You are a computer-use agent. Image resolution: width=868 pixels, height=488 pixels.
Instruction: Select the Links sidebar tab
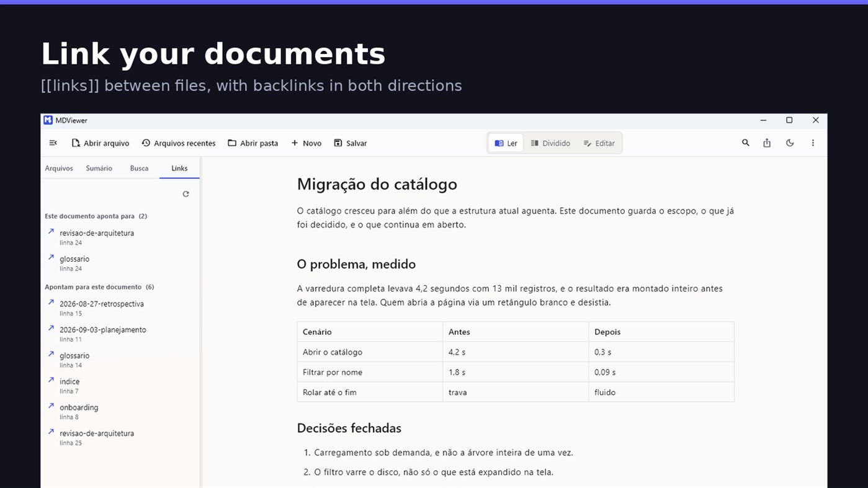(179, 168)
